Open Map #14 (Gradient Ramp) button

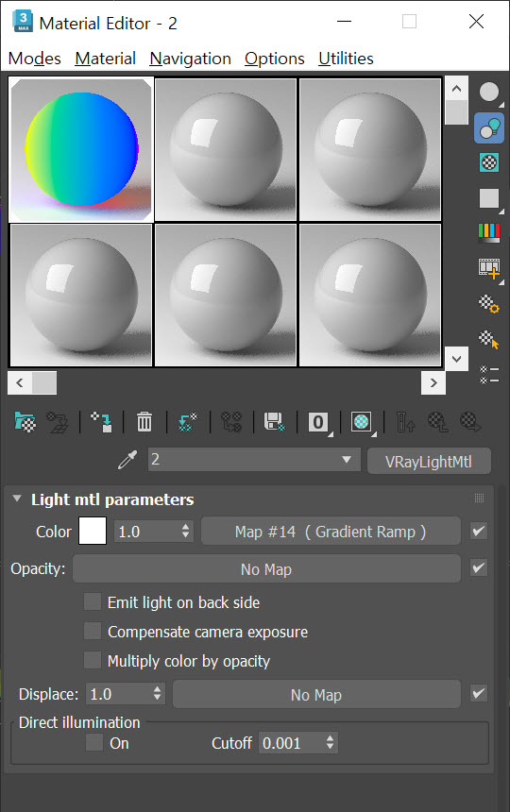[331, 532]
